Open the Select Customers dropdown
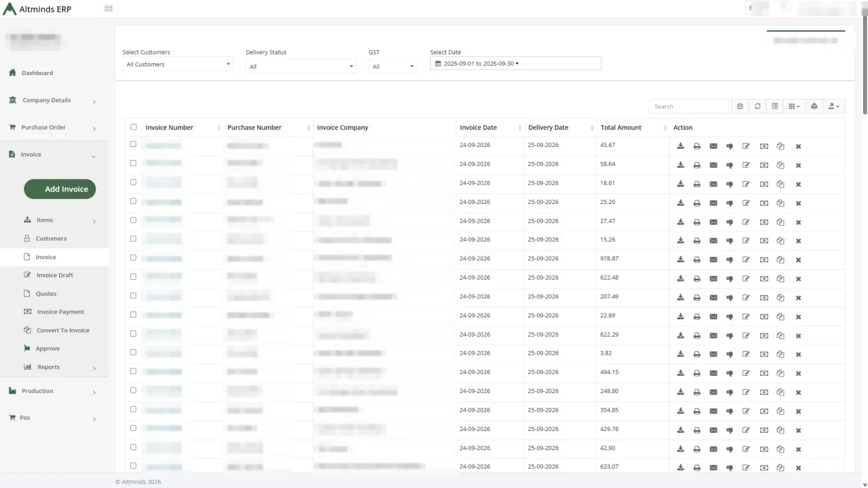868x488 pixels. pyautogui.click(x=177, y=64)
